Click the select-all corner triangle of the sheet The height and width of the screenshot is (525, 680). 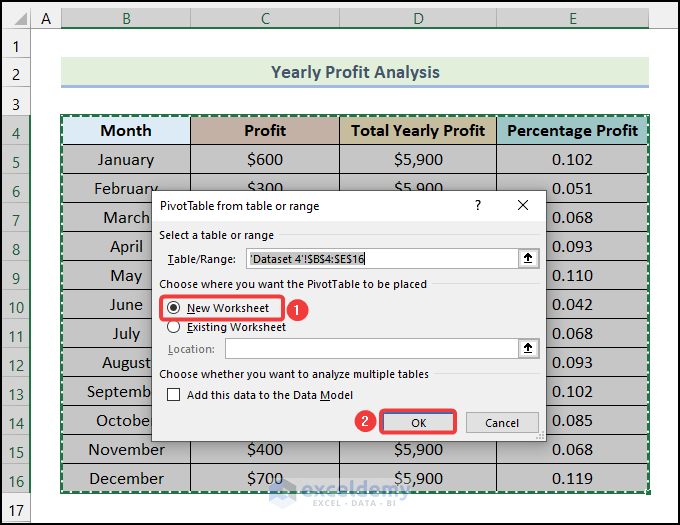pos(19,19)
